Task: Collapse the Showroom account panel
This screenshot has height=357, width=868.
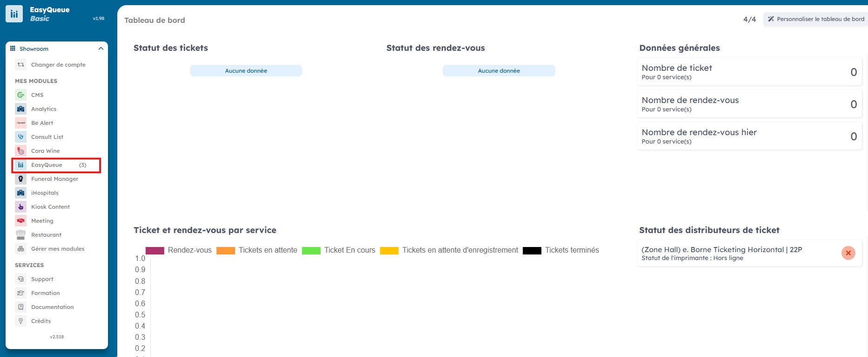Action: (x=101, y=49)
